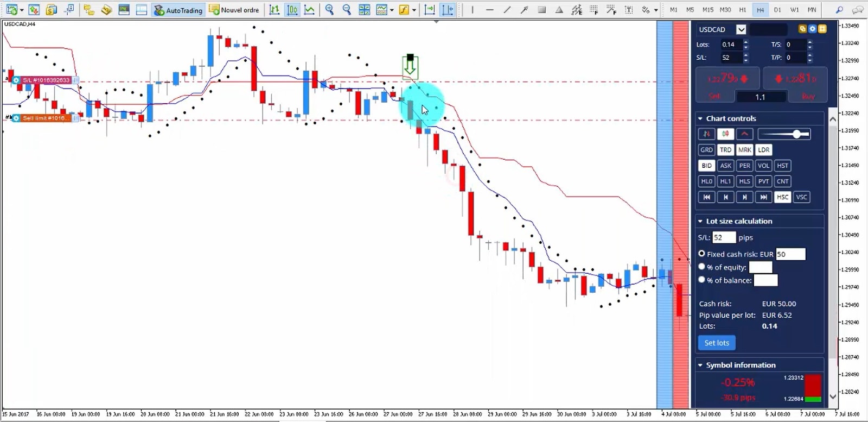Open the arrows objects dropdown
The image size is (868, 422).
click(656, 10)
